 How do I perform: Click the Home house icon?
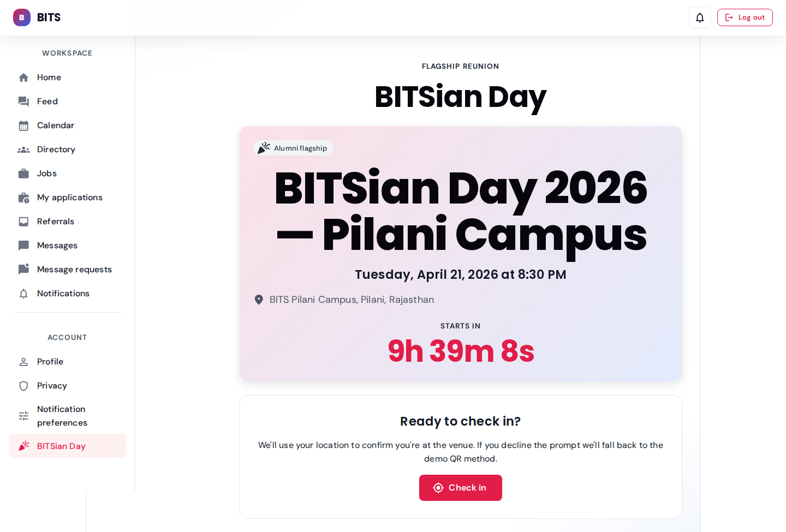[x=23, y=77]
